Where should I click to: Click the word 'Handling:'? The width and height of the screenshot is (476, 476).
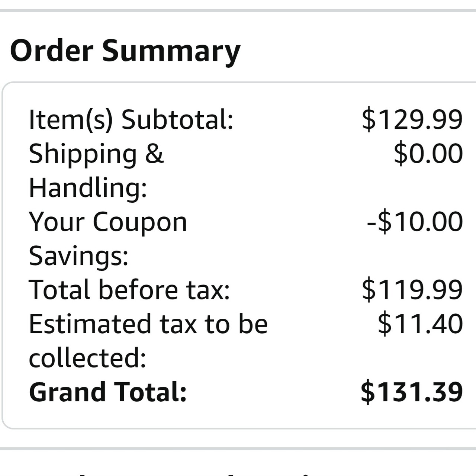(88, 188)
